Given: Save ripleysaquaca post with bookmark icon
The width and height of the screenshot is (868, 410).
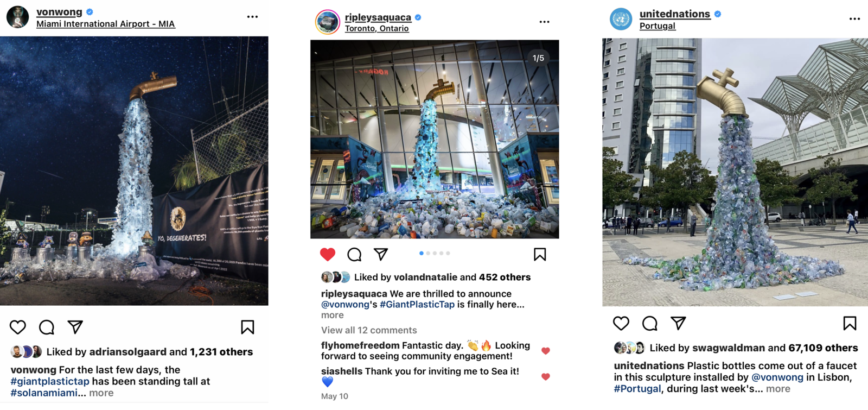Looking at the screenshot, I should pyautogui.click(x=540, y=254).
